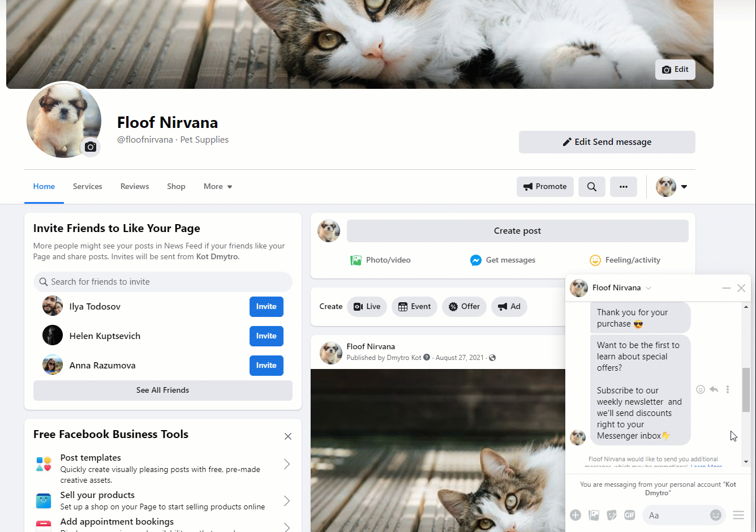Click chat scrollbar up arrow
Image resolution: width=756 pixels, height=532 pixels.
(746, 307)
